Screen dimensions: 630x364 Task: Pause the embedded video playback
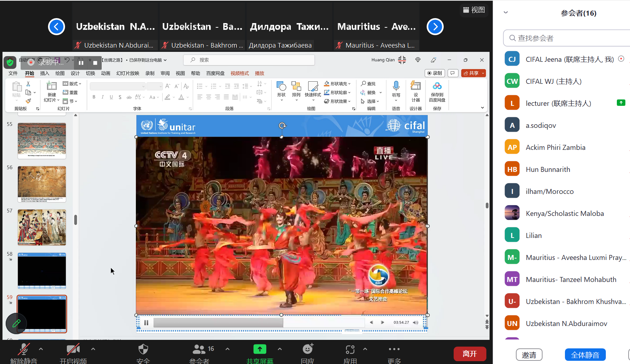tap(146, 322)
